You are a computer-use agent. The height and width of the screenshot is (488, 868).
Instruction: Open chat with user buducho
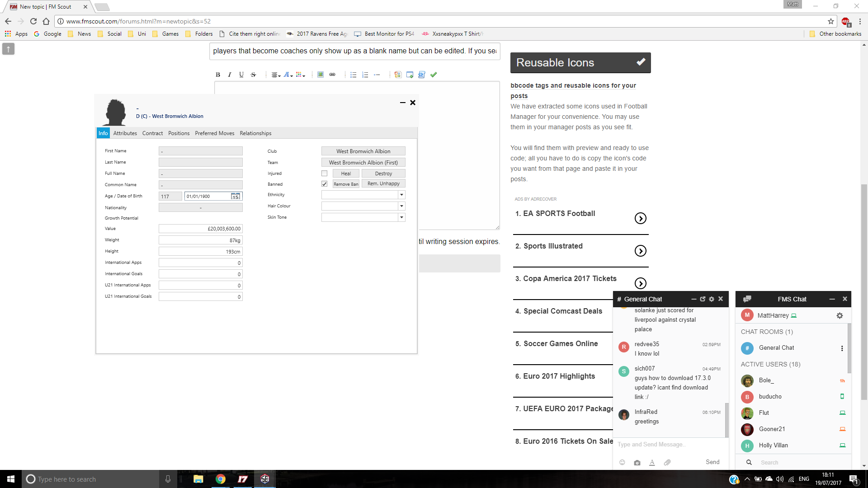pos(770,397)
